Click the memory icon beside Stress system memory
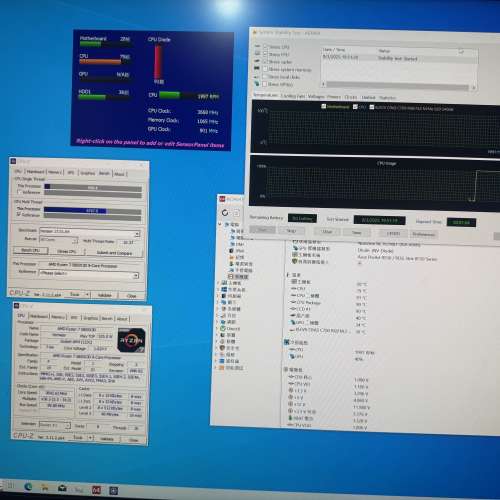Image resolution: width=500 pixels, height=500 pixels. (x=257, y=68)
